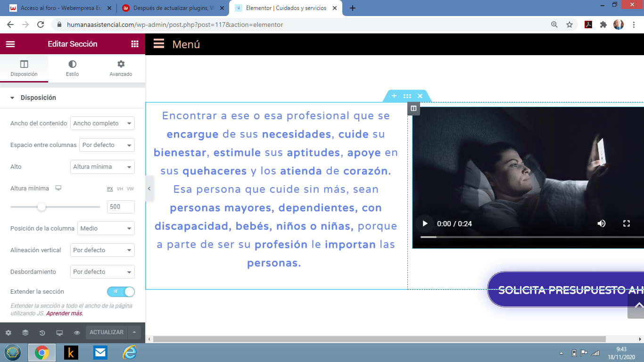Viewport: 644px width, 362px height.
Task: Switch to the Avanzado tab
Action: (121, 68)
